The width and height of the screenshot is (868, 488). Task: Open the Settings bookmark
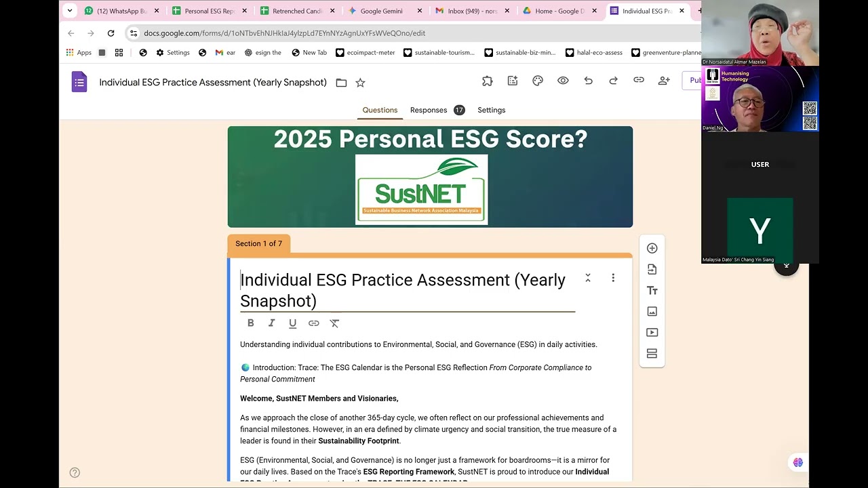click(x=173, y=53)
